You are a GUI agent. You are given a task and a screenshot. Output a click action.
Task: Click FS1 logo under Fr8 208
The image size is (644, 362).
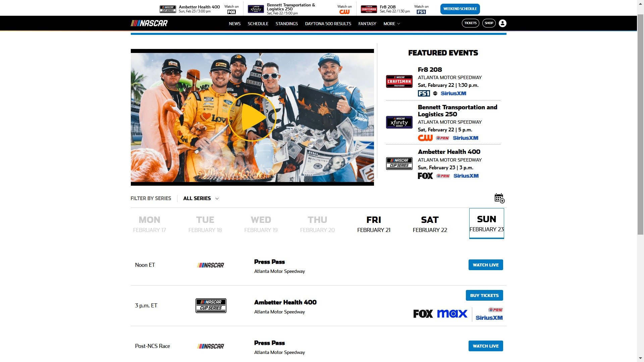tap(424, 93)
